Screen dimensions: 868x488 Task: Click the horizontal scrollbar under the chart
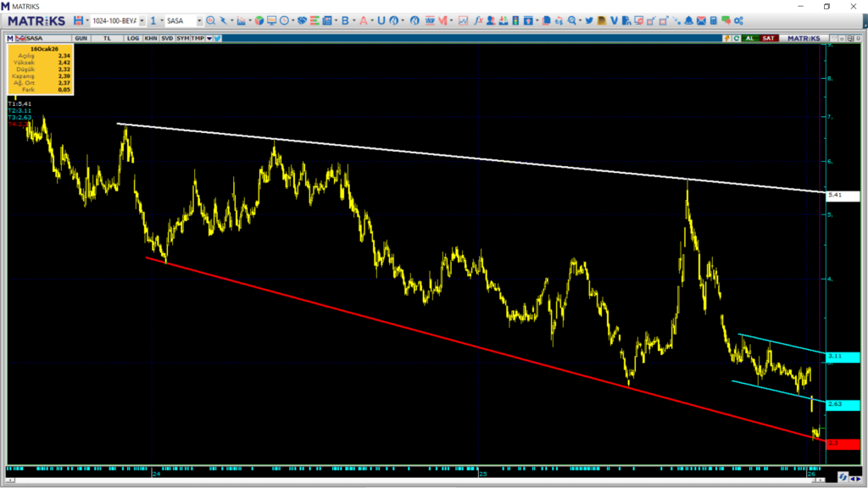coord(415,480)
